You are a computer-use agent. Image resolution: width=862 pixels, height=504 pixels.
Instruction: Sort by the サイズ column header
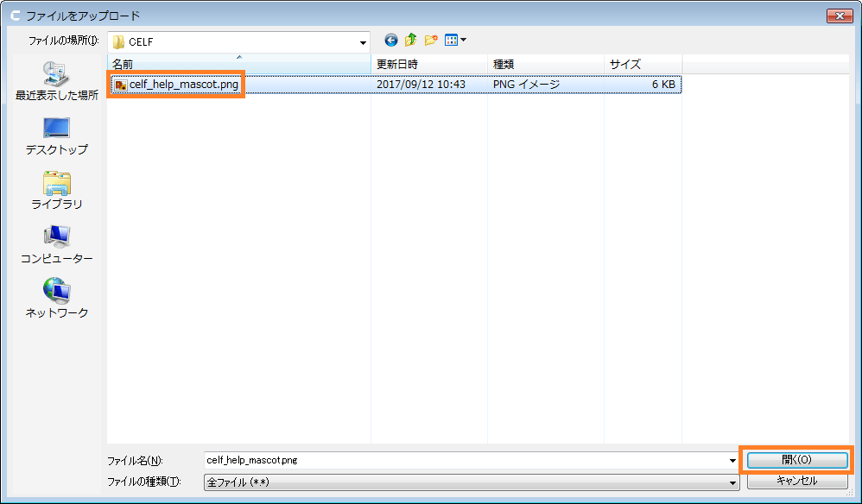click(643, 65)
